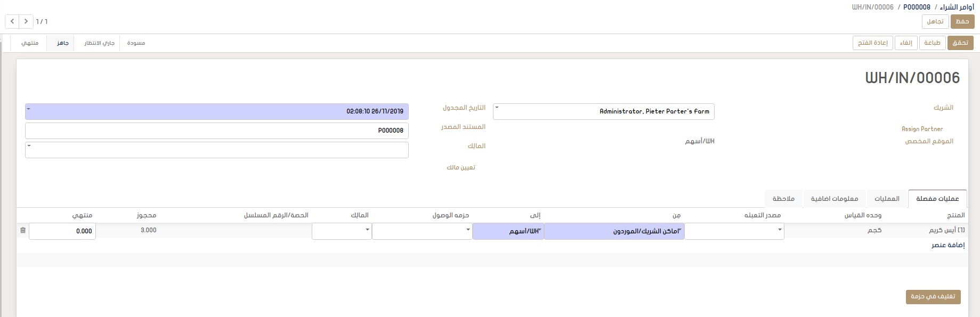Click the تحقق validate button
This screenshot has height=317, width=980.
point(960,43)
